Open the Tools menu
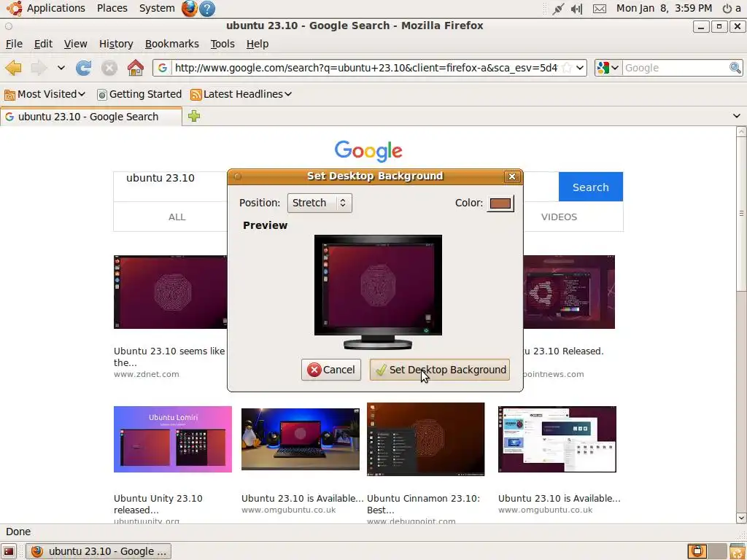This screenshot has height=560, width=747. (222, 44)
